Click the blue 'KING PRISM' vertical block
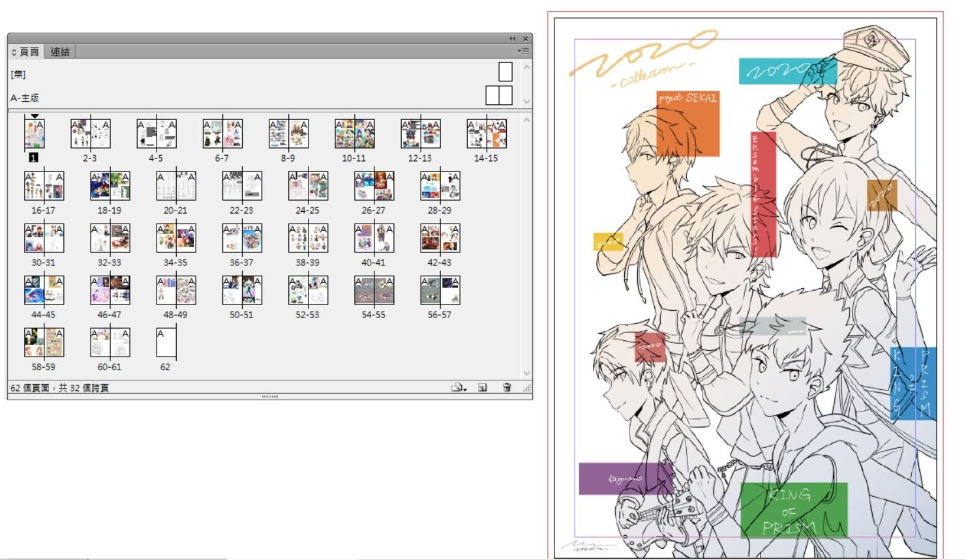This screenshot has height=560, width=966. click(913, 383)
